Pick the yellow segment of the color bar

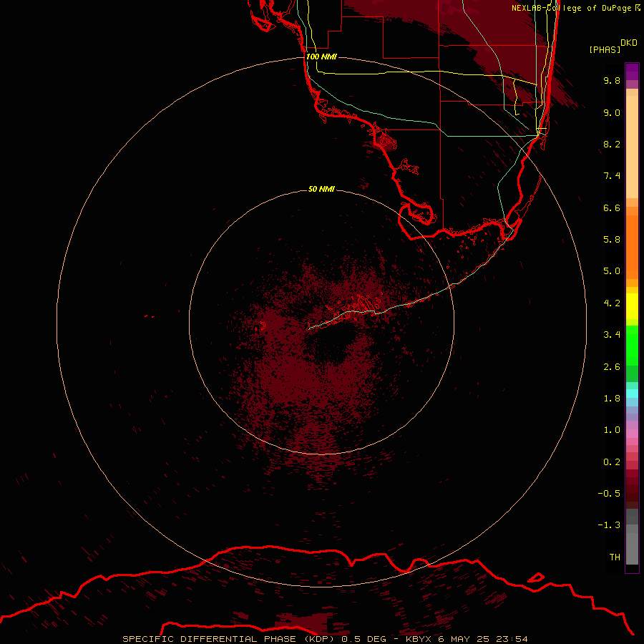pos(632,306)
